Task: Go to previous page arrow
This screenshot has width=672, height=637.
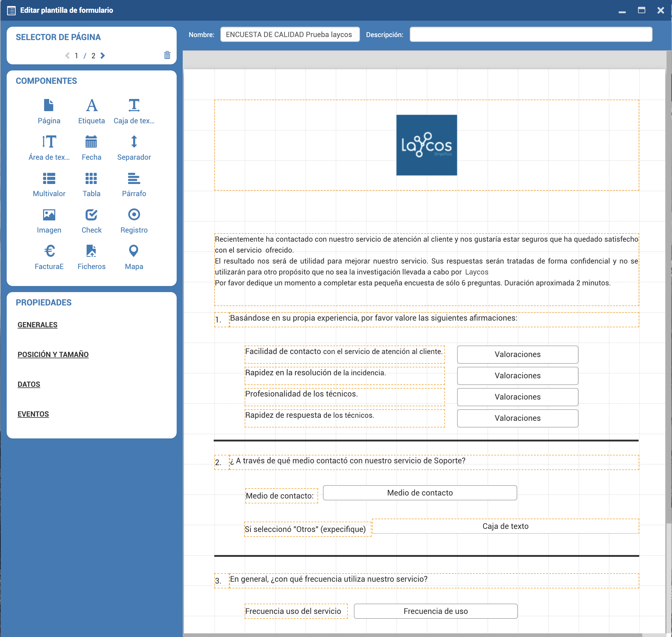Action: coord(67,56)
